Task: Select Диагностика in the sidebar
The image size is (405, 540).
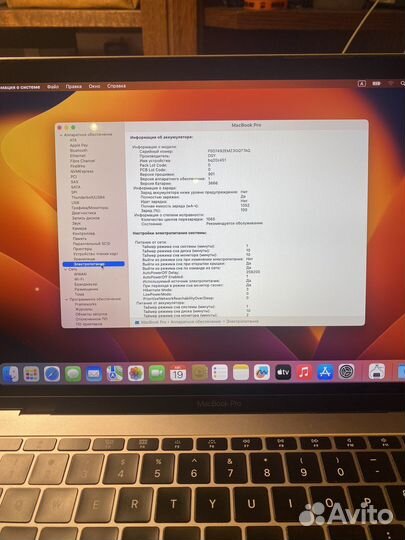Action: tap(84, 213)
